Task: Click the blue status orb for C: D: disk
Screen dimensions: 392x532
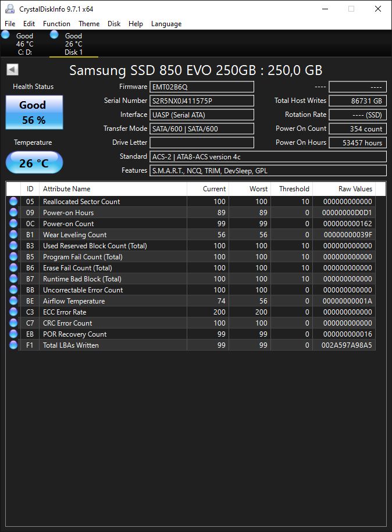Action: click(5, 35)
